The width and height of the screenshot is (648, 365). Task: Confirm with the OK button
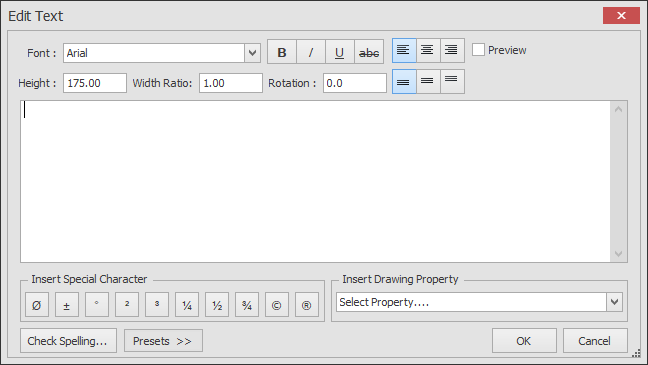point(524,341)
